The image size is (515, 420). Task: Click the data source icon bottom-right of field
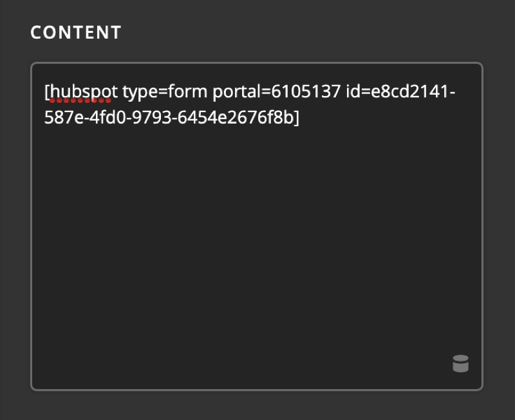pyautogui.click(x=461, y=364)
